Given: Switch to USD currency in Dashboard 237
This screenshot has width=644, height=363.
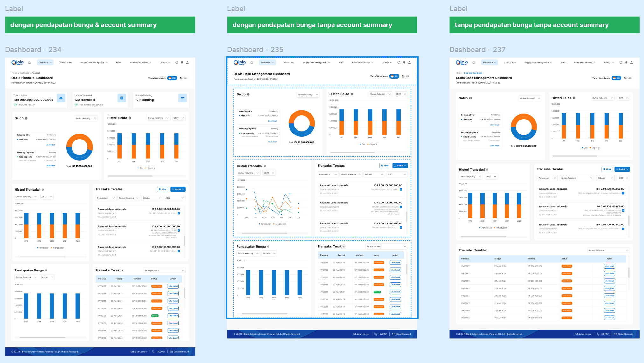Looking at the screenshot, I should [x=628, y=78].
